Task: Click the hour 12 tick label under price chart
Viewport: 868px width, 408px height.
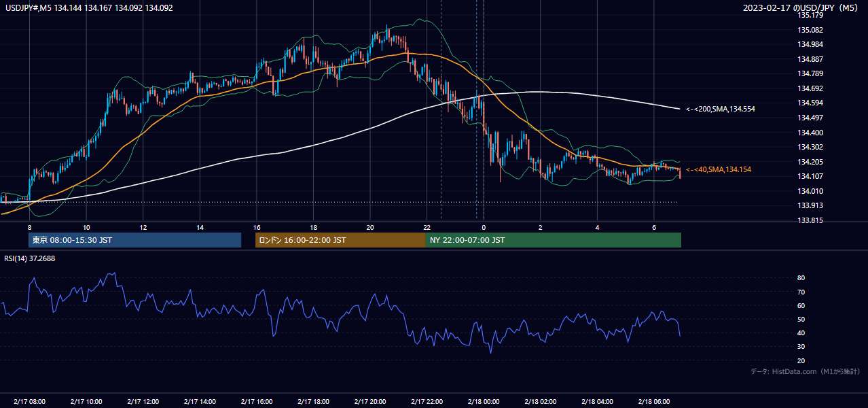Action: tap(143, 227)
